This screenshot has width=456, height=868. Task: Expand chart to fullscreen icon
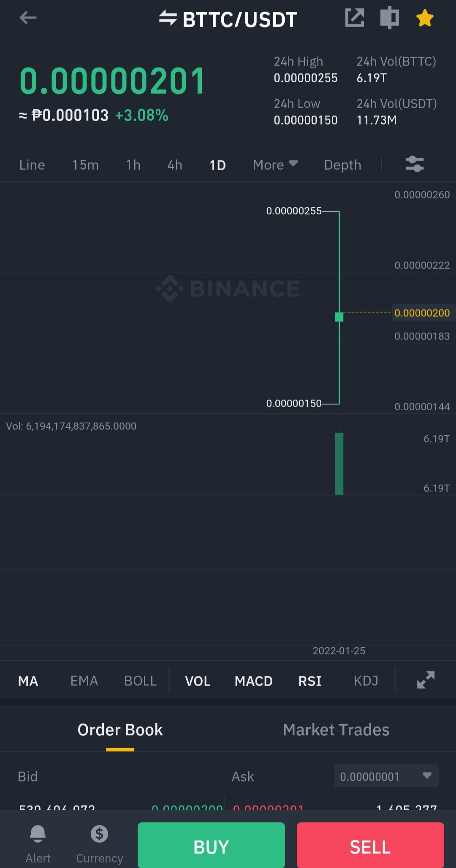426,680
